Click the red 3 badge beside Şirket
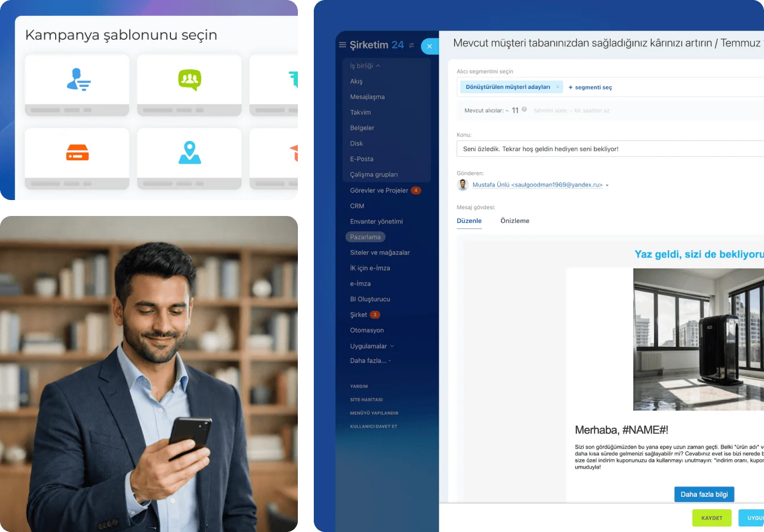The height and width of the screenshot is (532, 764). (375, 315)
